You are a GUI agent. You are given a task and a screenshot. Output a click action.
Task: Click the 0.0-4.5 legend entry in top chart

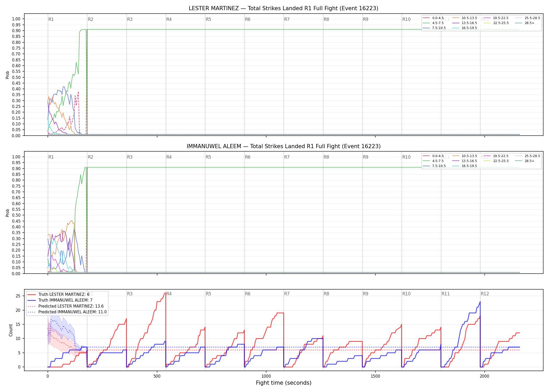click(x=433, y=18)
